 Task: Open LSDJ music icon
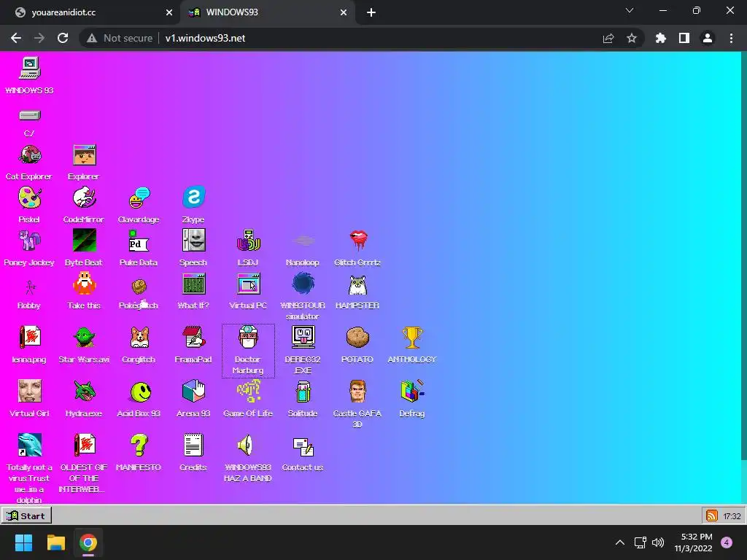click(x=248, y=241)
